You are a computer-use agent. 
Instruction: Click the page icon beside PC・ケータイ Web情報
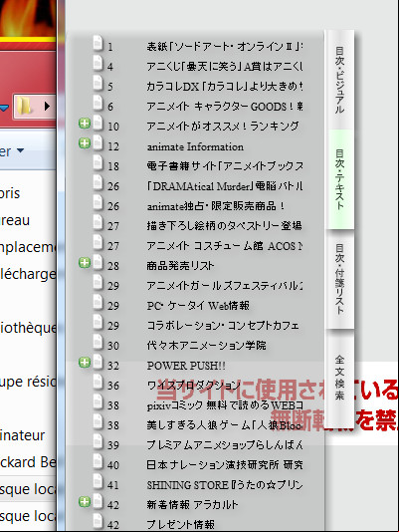point(98,302)
